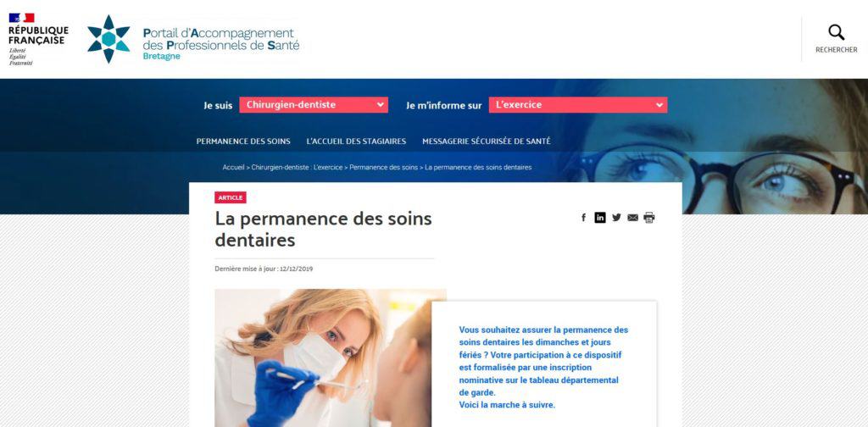Go to L'accueil des stagiaires menu item
868x427 pixels.
356,141
